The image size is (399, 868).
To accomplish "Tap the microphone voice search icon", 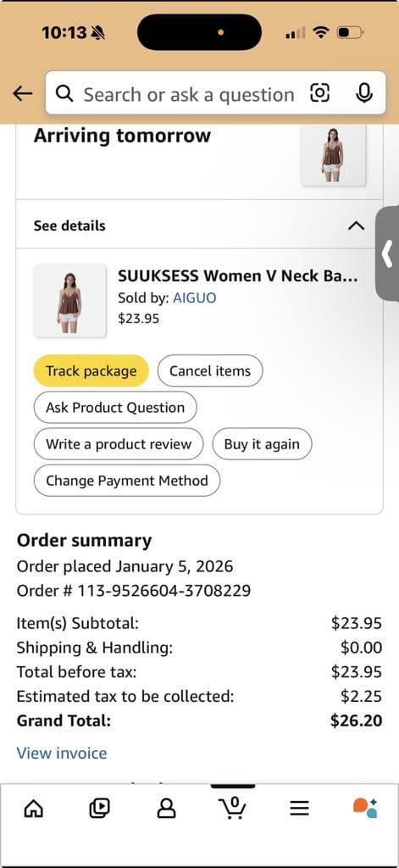I will (363, 93).
